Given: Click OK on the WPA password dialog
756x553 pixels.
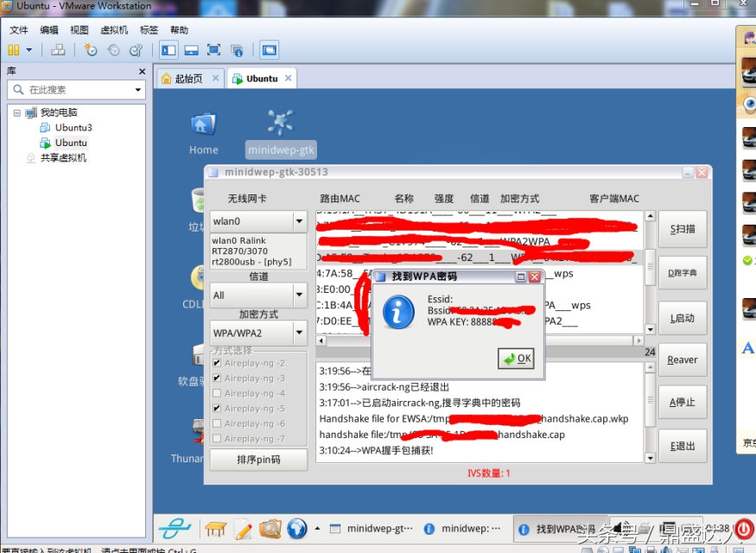Looking at the screenshot, I should (516, 358).
